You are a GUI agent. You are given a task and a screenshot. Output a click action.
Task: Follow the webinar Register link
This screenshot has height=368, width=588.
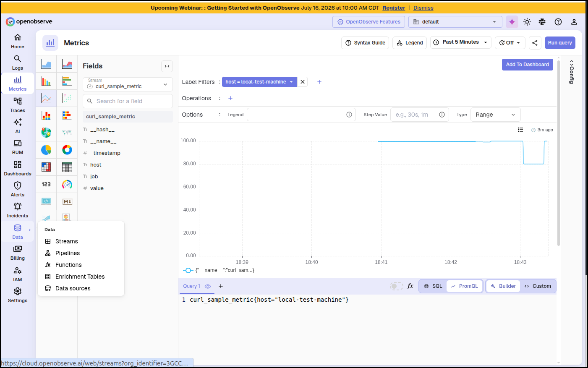tap(394, 8)
